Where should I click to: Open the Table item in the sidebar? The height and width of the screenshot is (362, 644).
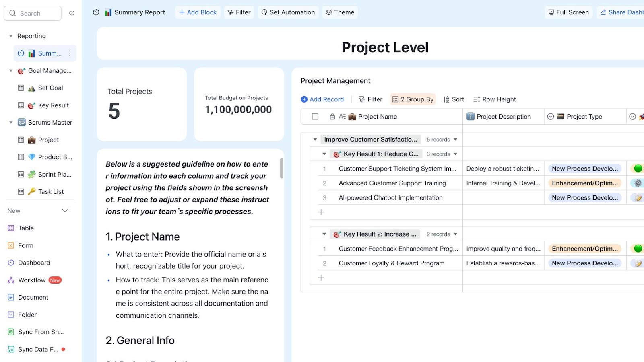(26, 228)
